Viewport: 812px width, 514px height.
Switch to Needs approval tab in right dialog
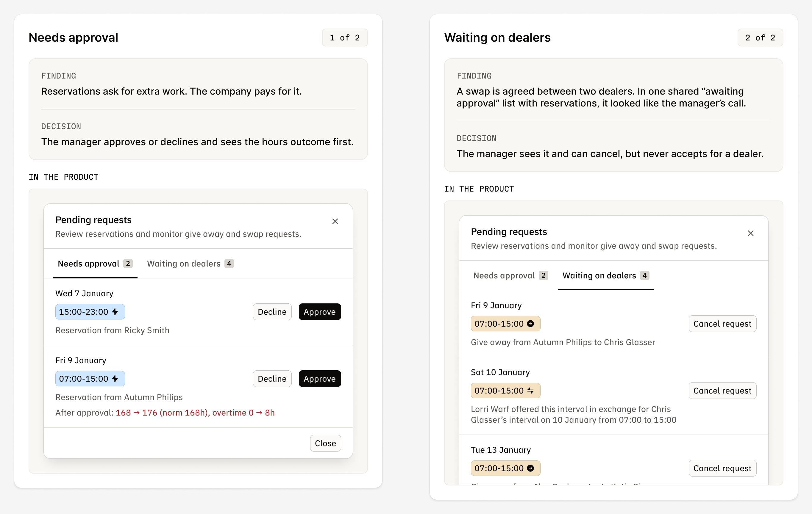point(510,275)
